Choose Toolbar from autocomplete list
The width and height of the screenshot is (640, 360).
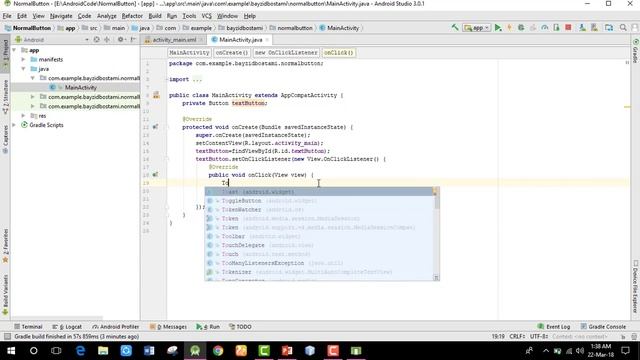320,236
